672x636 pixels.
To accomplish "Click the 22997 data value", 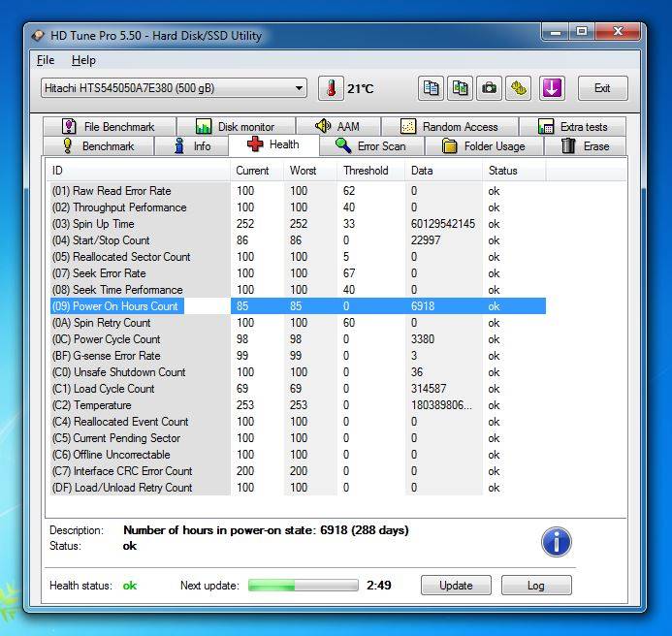I will (425, 240).
